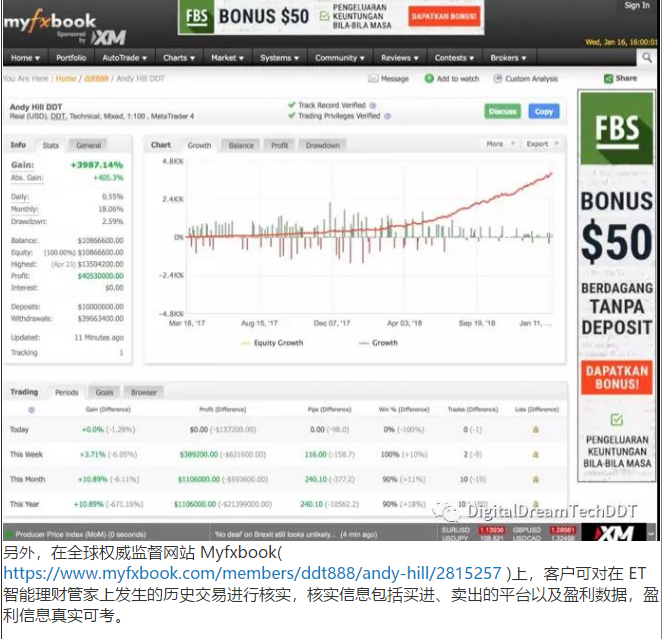Click This Week profit $389200.00
This screenshot has width=662, height=639.
(198, 455)
